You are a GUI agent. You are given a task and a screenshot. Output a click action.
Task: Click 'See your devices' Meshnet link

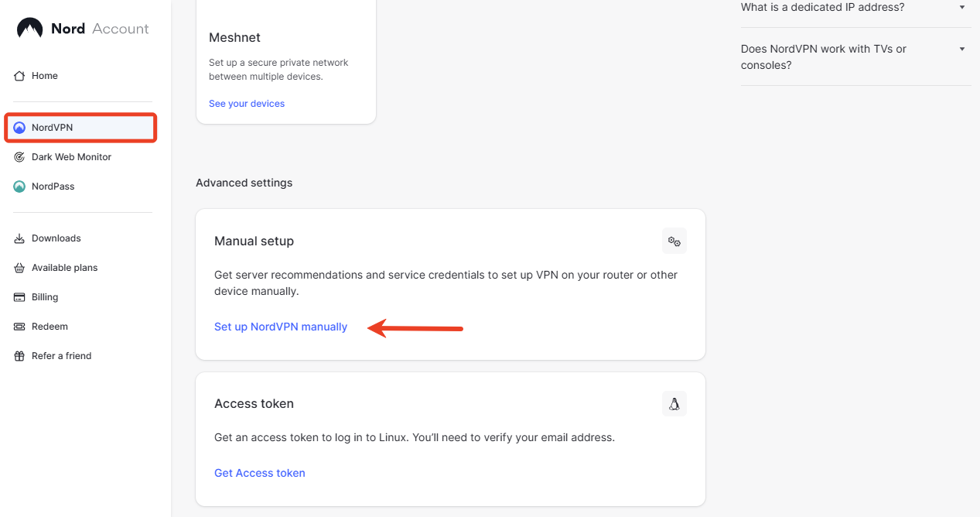coord(247,104)
